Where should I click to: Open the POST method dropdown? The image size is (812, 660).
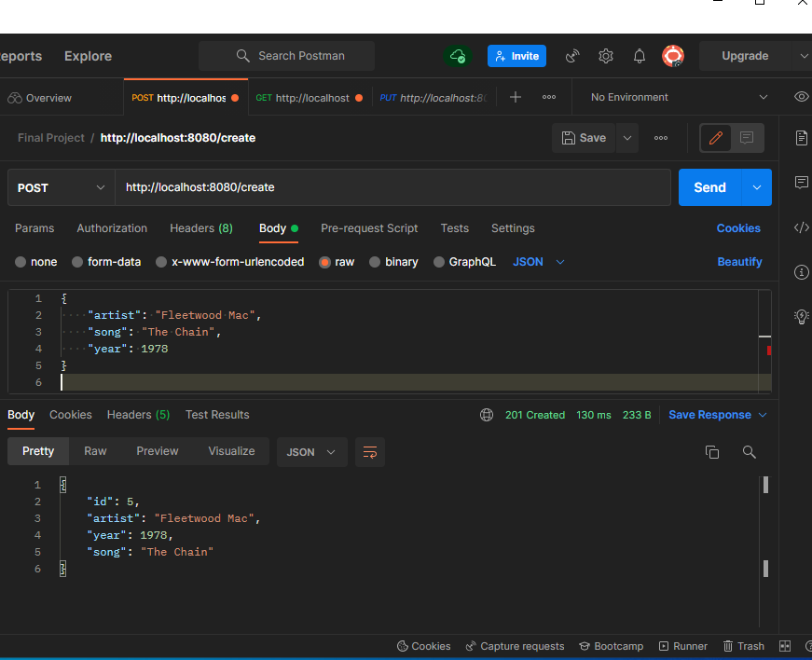(x=60, y=187)
